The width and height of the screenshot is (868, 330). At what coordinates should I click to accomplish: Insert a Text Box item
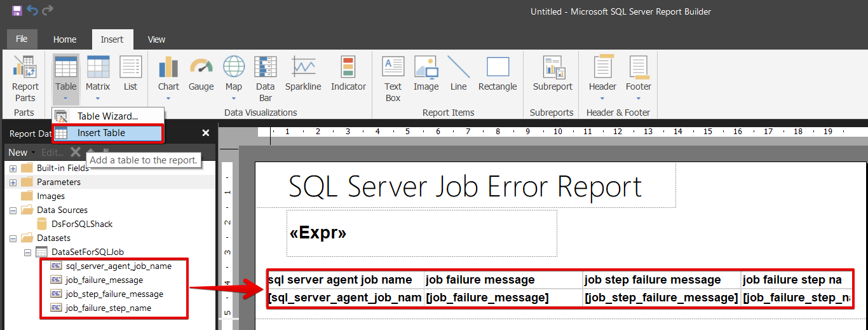pos(393,78)
